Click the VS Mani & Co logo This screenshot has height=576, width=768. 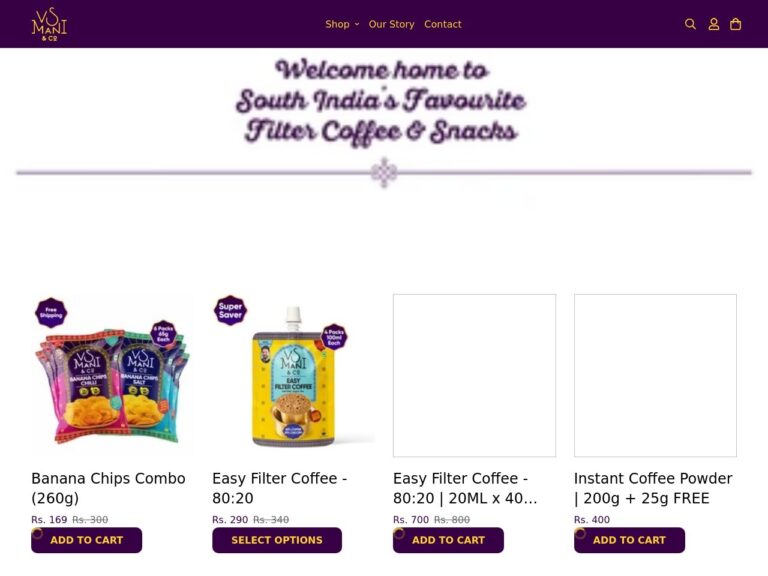(49, 24)
